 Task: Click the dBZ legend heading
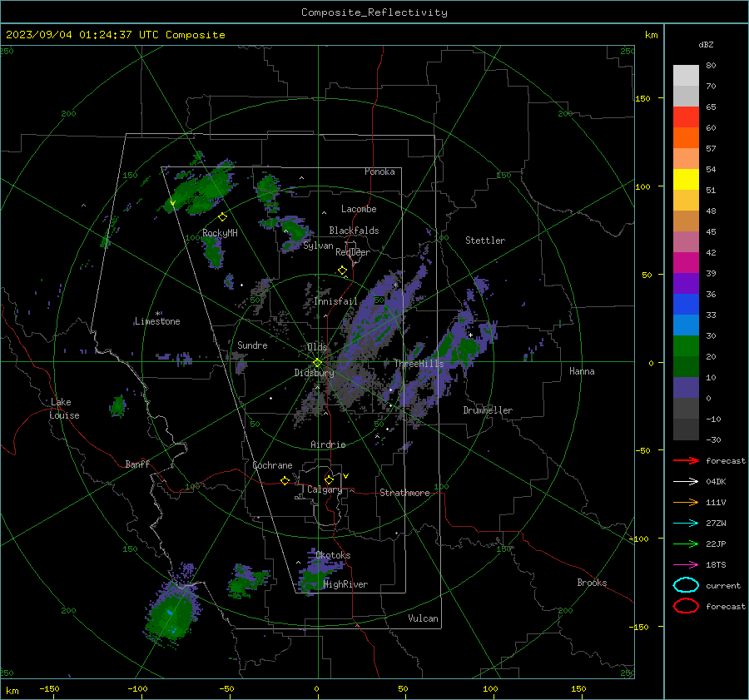(706, 44)
